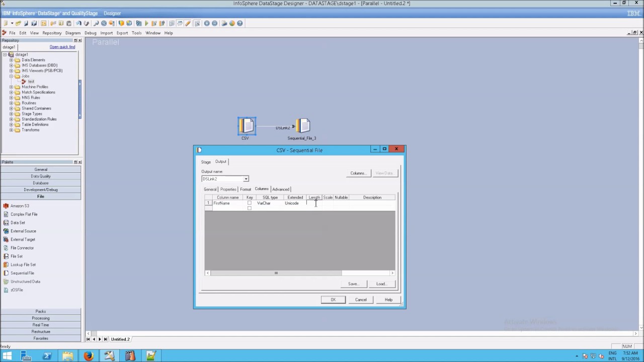The width and height of the screenshot is (644, 362).
Task: Click the Undo toolbar icon
Action: click(78, 23)
